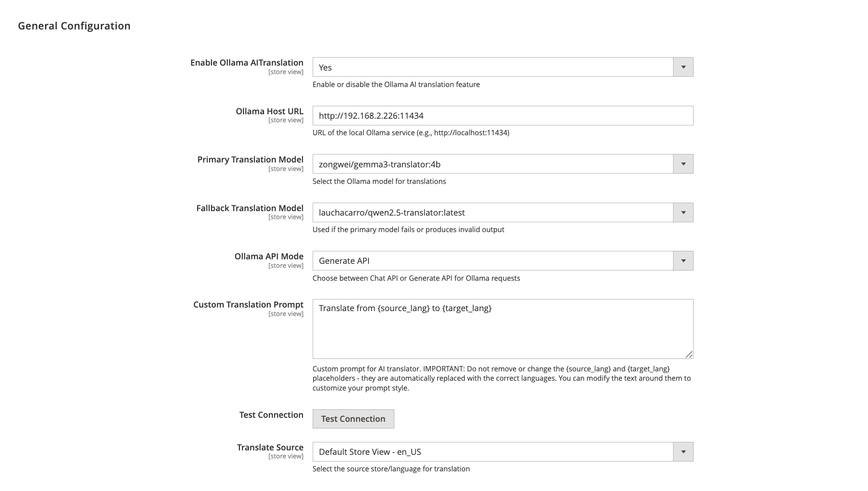Click the prompt placeholder help text
Screen dimensions: 868x491
click(501, 378)
